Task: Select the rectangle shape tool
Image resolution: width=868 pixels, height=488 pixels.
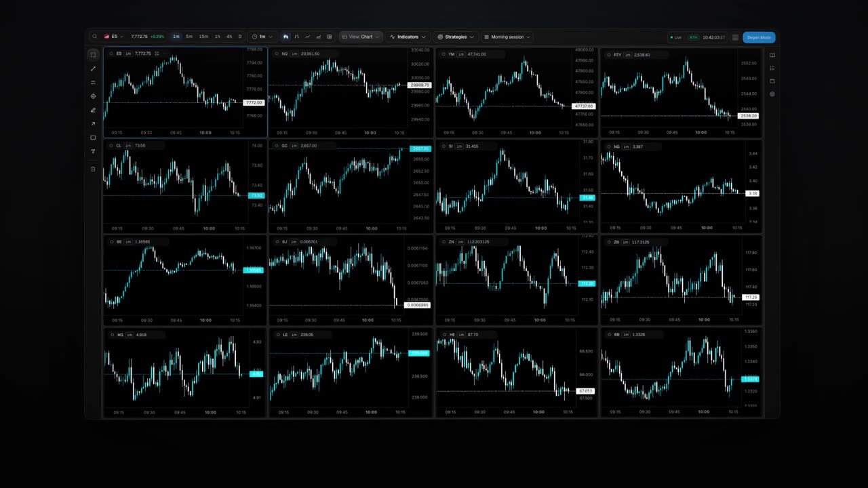Action: click(x=93, y=138)
